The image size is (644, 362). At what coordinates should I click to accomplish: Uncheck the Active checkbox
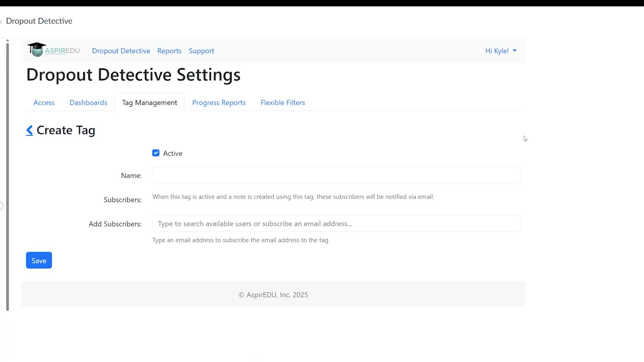[x=156, y=153]
